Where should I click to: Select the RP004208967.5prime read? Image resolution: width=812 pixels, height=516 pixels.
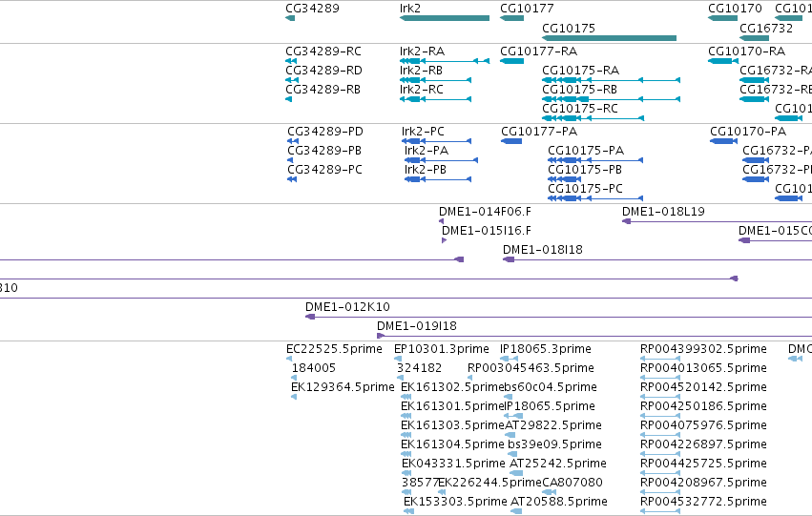(703, 484)
